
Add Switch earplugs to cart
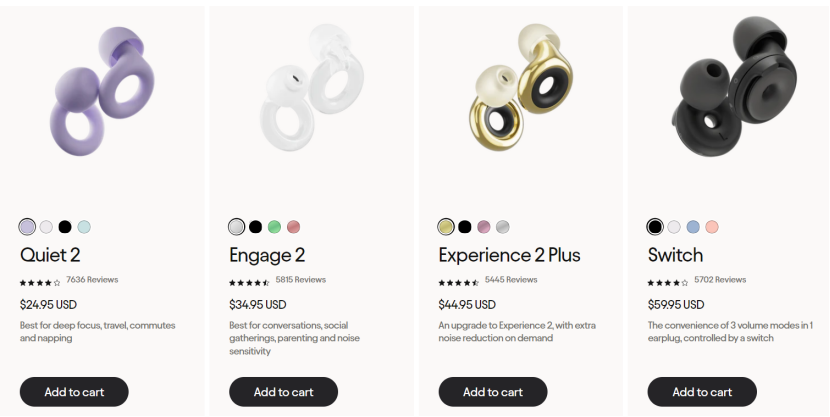pos(701,392)
